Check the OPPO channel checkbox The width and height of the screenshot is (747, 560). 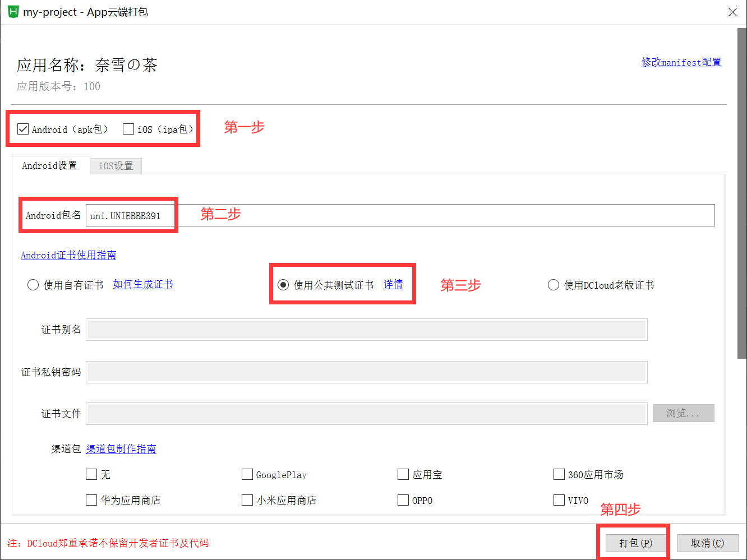tap(403, 500)
